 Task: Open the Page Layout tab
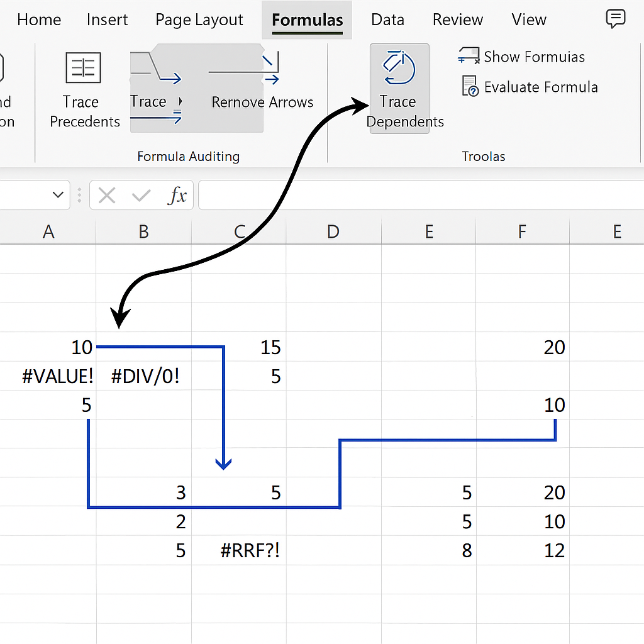pos(199,20)
